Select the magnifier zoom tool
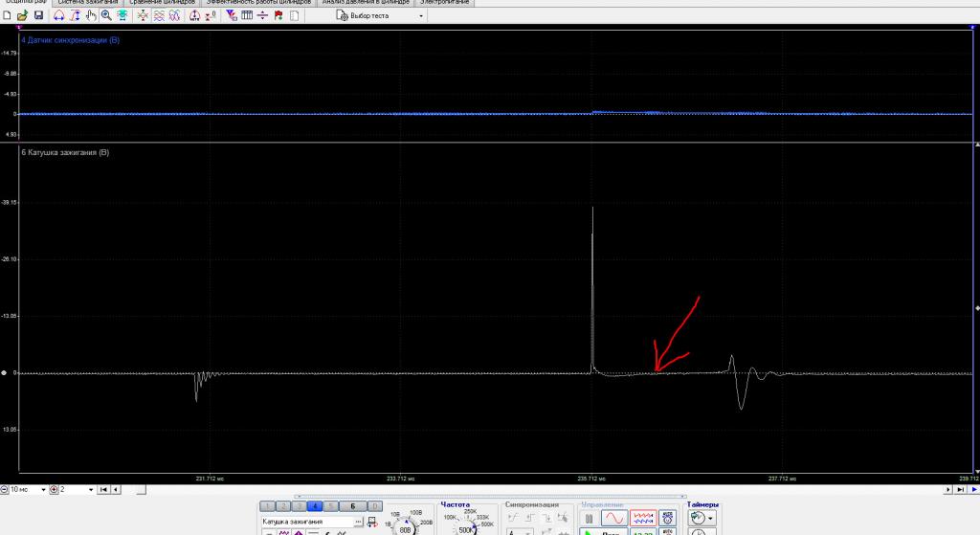 point(106,15)
